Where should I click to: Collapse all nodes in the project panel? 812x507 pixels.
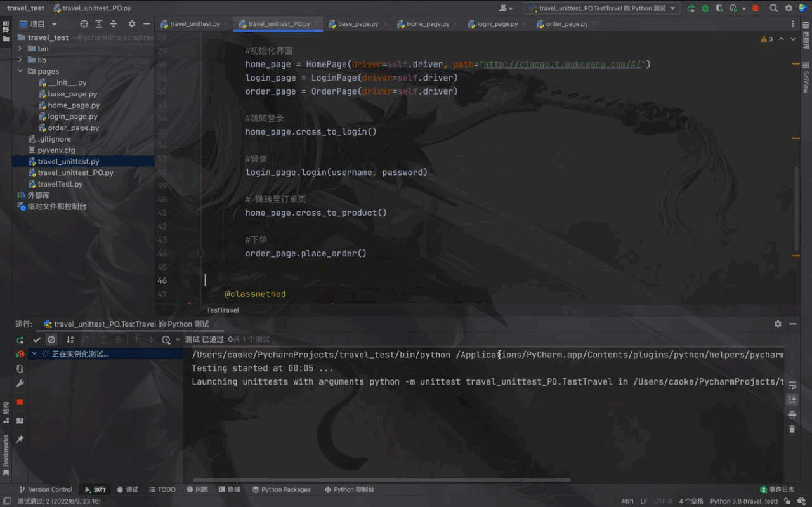114,24
